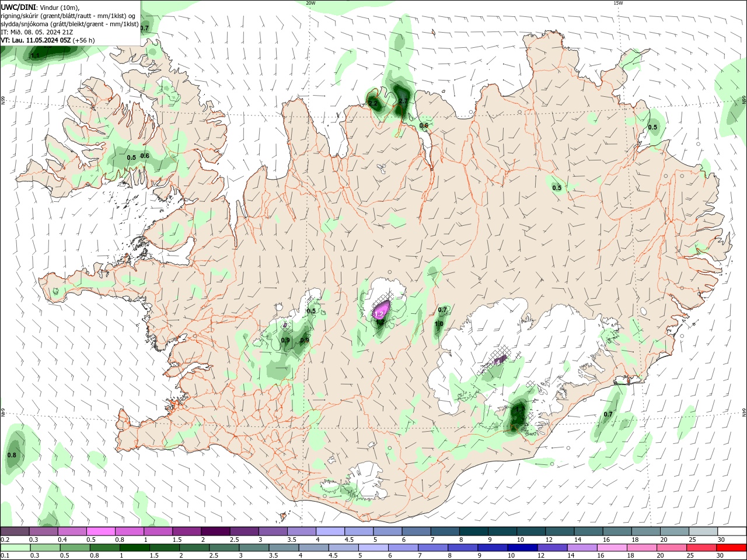This screenshot has height=560, width=747.
Task: Click the 'VT: Lau. 11.05.2024 05Z' valid time
Action: [x=36, y=40]
